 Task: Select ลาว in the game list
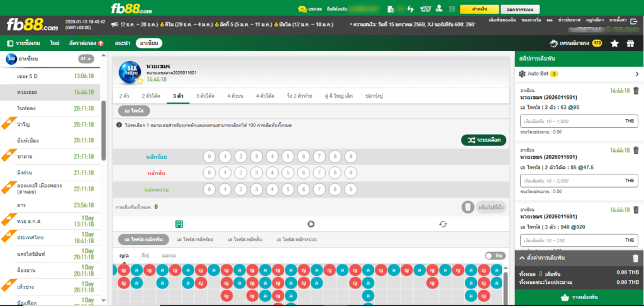click(x=50, y=205)
